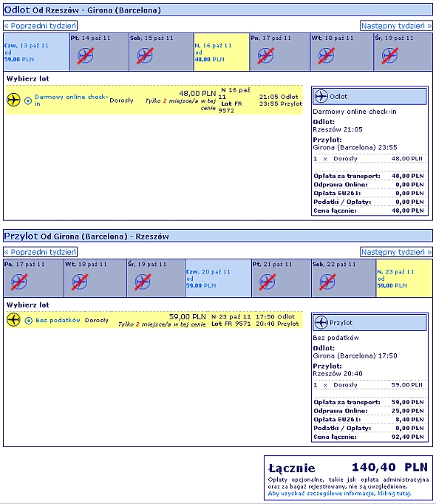This screenshot has height=504, width=436.
Task: Click yellow plane icon in outbound flight row
Action: pyautogui.click(x=13, y=100)
